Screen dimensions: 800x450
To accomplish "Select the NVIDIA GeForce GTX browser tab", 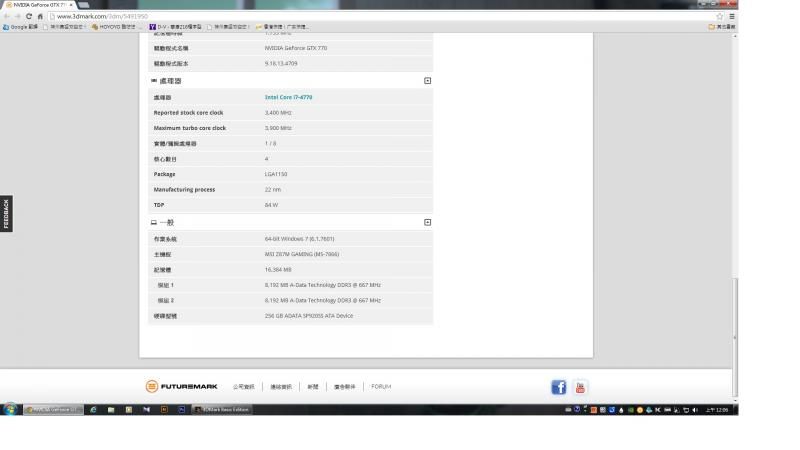I will [39, 5].
